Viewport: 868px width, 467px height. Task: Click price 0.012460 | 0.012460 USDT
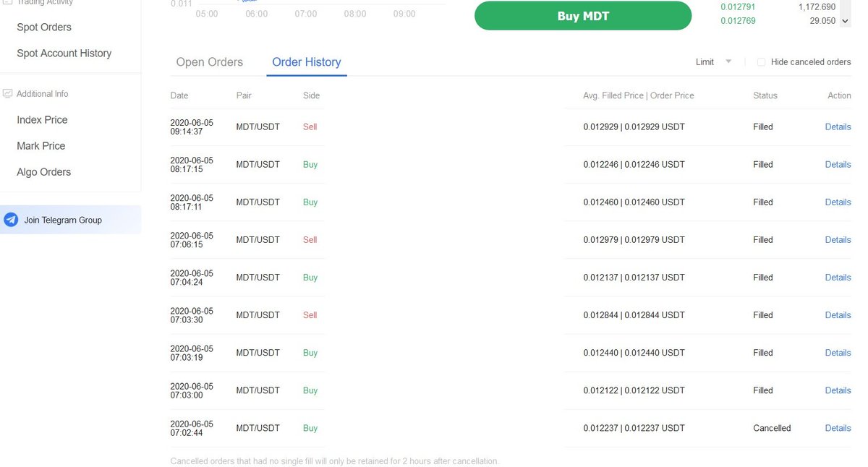click(x=634, y=202)
